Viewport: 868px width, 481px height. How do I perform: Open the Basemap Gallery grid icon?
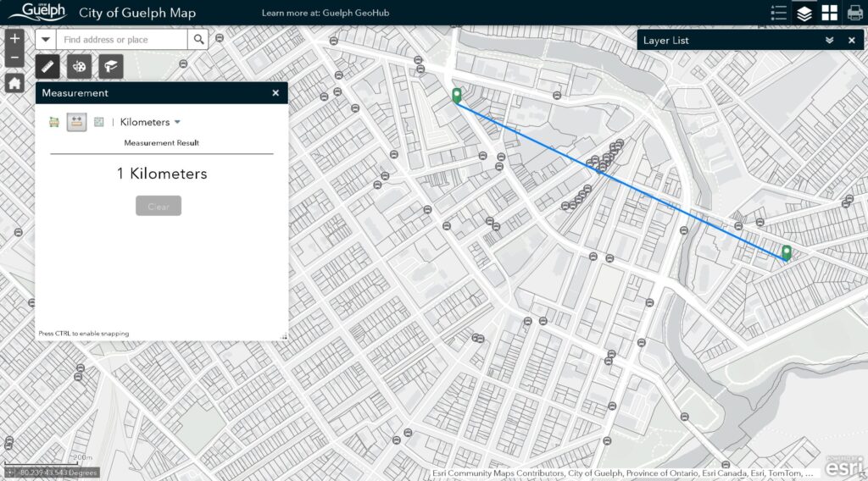click(830, 13)
